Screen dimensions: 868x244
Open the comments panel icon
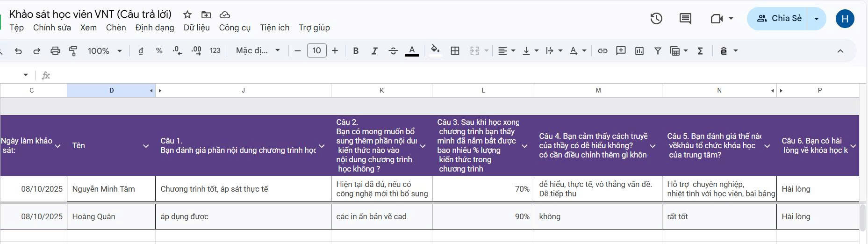click(685, 19)
